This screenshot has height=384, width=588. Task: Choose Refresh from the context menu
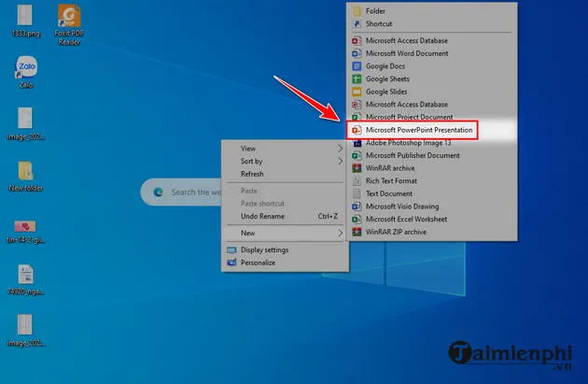[x=285, y=174]
